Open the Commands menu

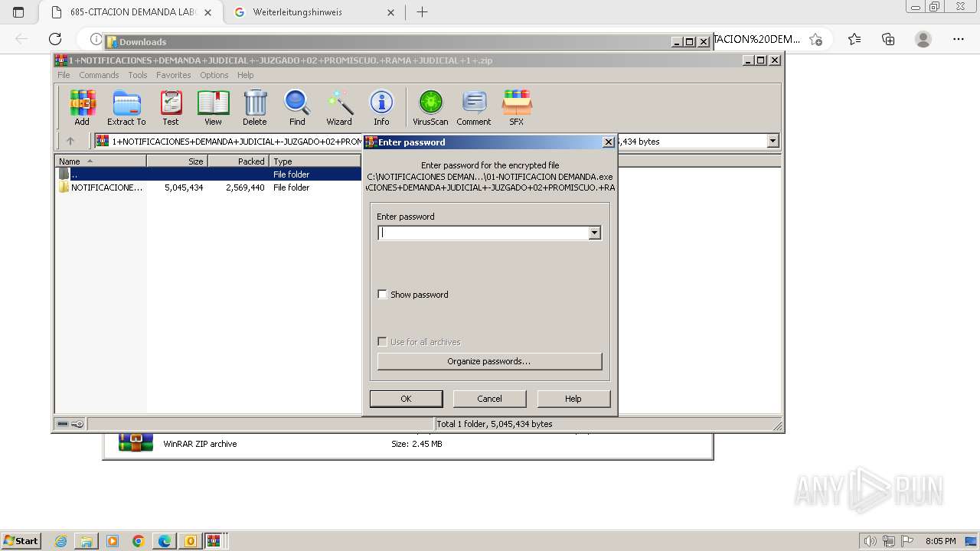coord(99,75)
